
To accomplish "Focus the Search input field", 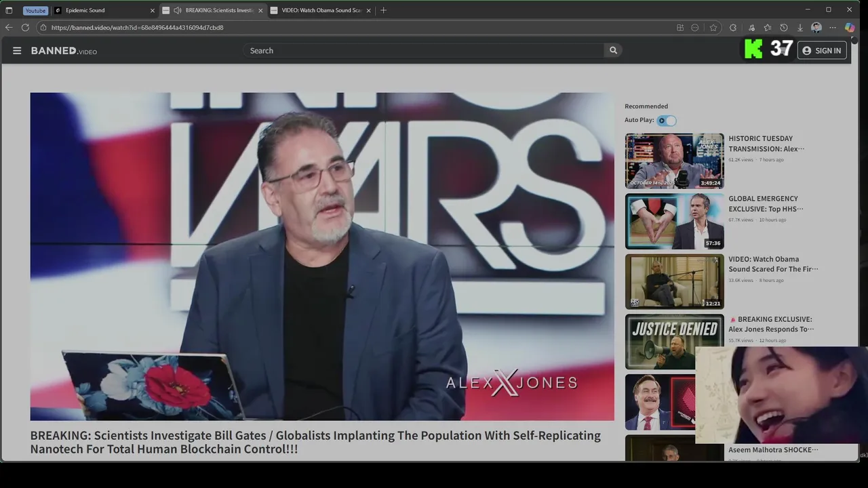I will point(423,51).
